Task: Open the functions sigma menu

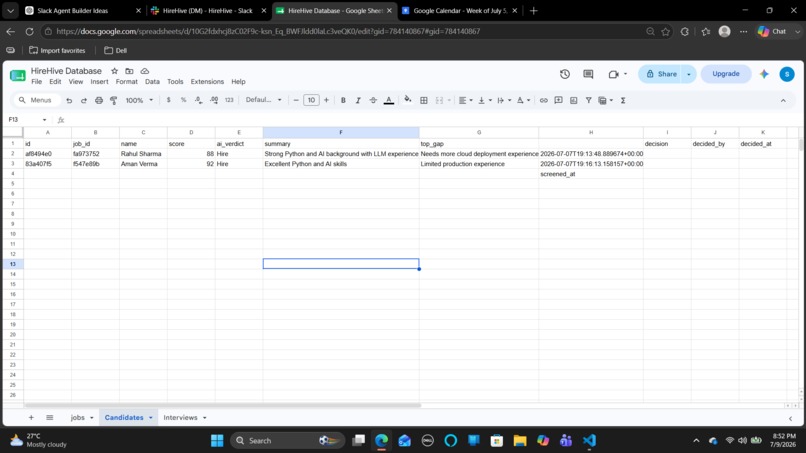Action: pos(623,100)
